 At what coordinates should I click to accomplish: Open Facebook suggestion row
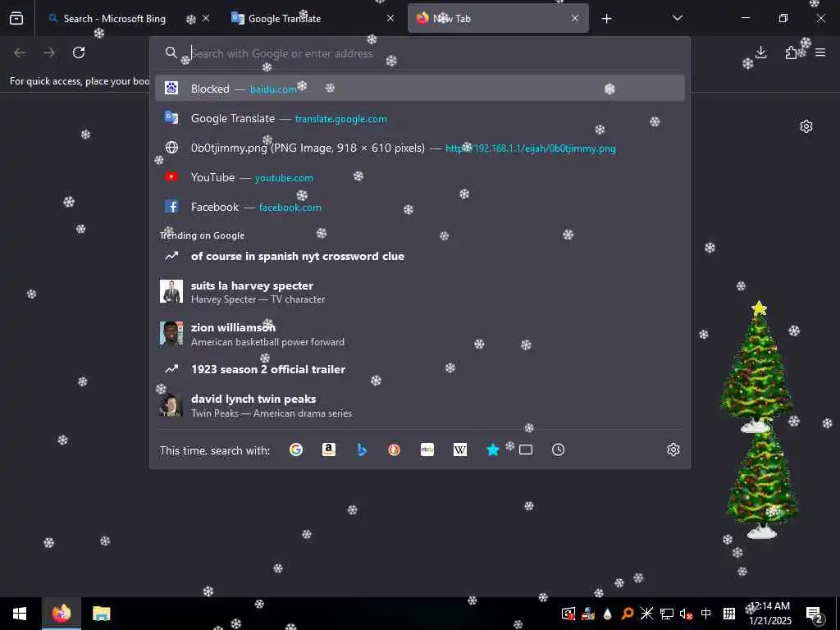pyautogui.click(x=419, y=207)
